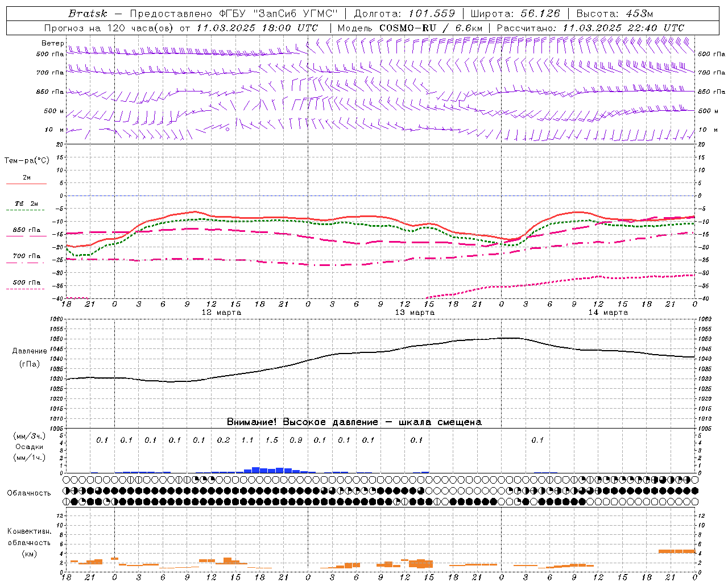The image size is (728, 582).
Task: Click "Рассчитано: 11.03.2025 22:40 UTC" text
Action: pos(590,28)
